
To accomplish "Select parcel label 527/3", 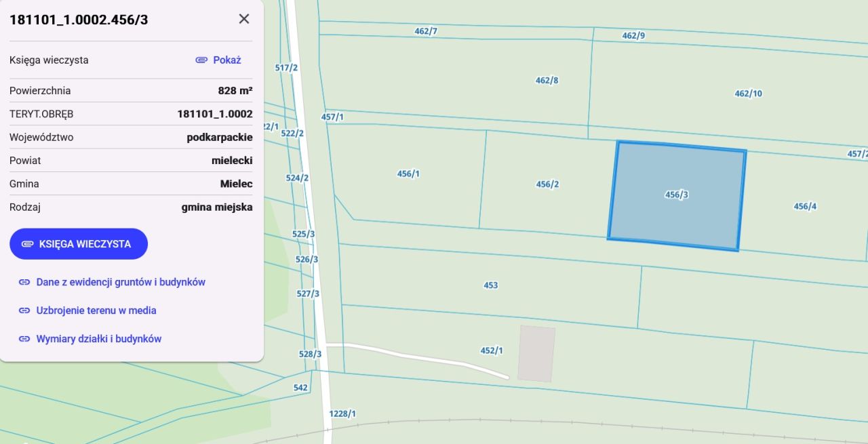I will pyautogui.click(x=309, y=294).
